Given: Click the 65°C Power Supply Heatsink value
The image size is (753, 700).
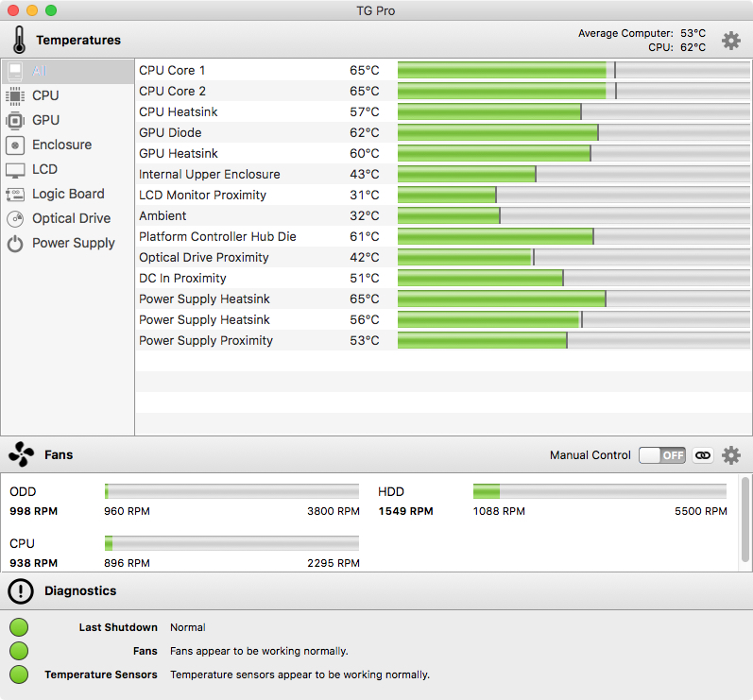Looking at the screenshot, I should pyautogui.click(x=365, y=299).
